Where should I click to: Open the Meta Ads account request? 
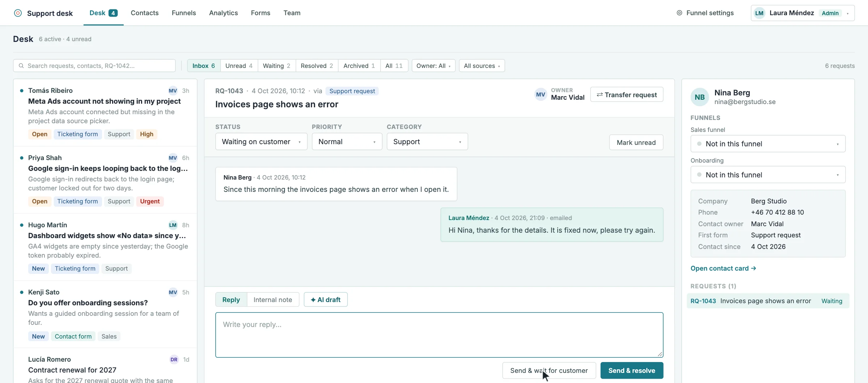(x=105, y=113)
